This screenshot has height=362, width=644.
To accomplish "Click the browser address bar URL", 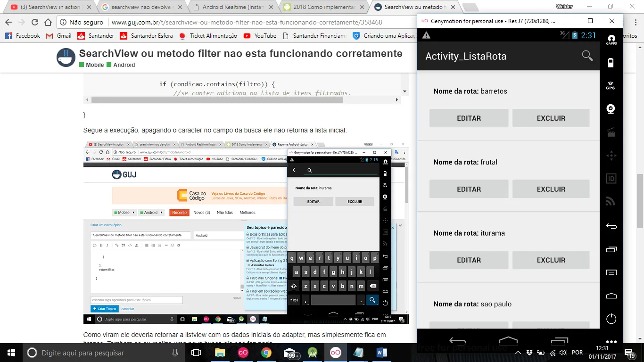I will (x=247, y=22).
